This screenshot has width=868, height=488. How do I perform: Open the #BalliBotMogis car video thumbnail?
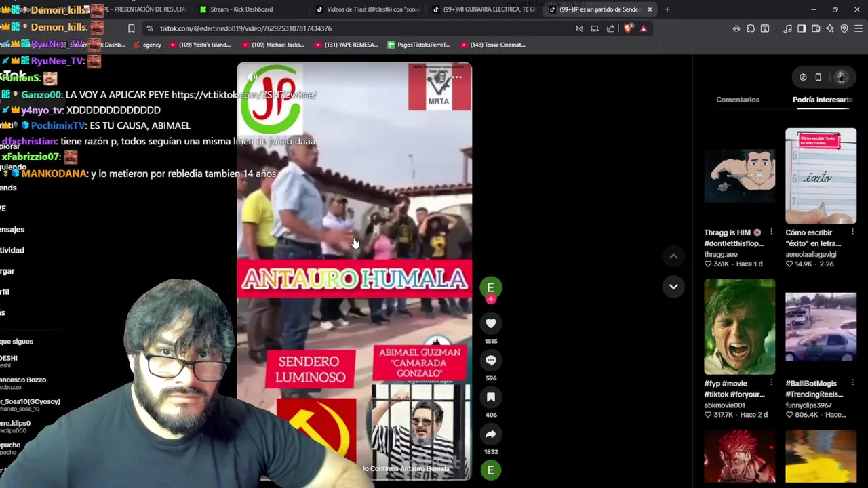click(x=821, y=327)
